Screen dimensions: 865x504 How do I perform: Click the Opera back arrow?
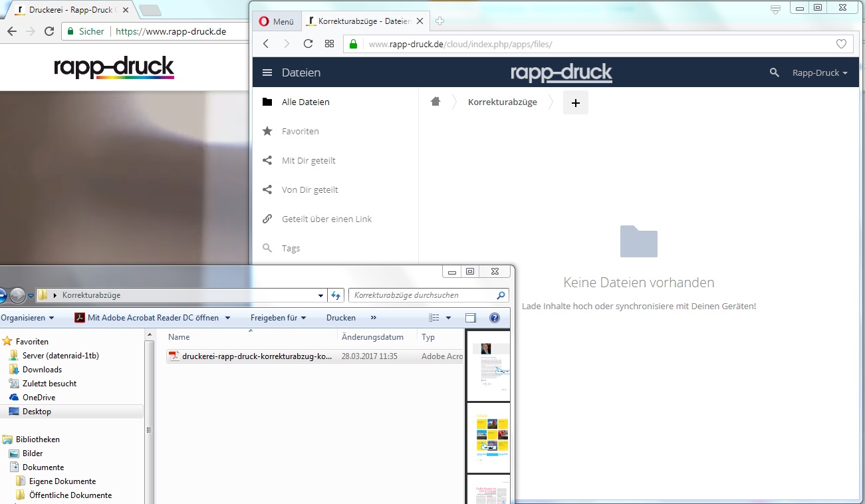pyautogui.click(x=266, y=44)
